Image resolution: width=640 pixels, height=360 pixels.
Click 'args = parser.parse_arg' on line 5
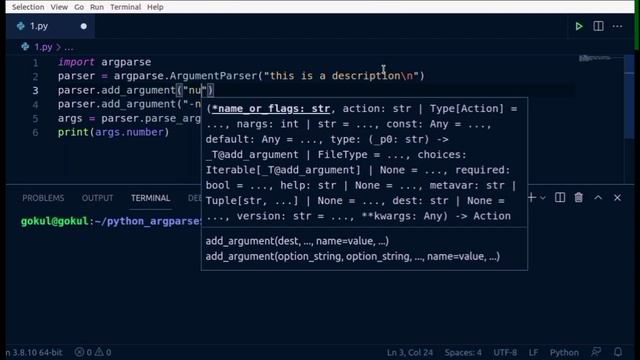[x=129, y=118]
